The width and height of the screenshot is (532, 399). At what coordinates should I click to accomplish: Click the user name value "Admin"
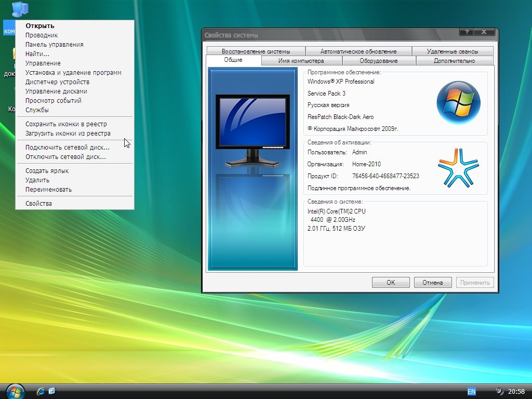[x=360, y=152]
